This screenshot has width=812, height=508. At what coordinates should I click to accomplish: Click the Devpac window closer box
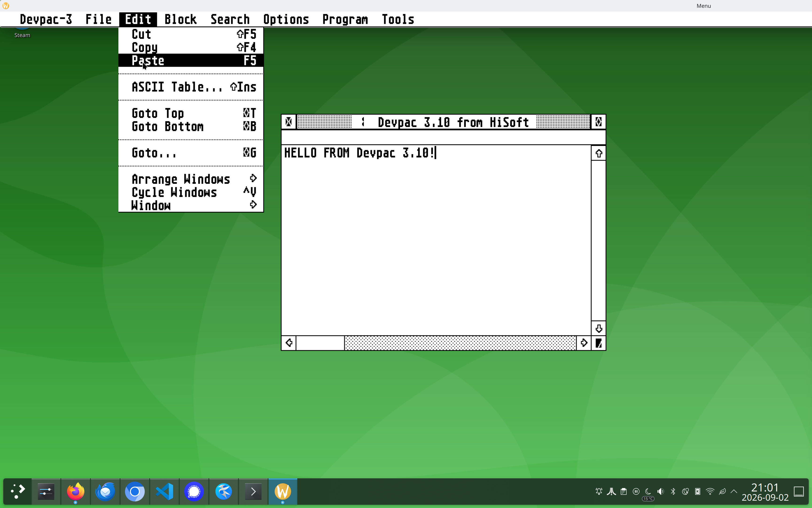(x=289, y=122)
